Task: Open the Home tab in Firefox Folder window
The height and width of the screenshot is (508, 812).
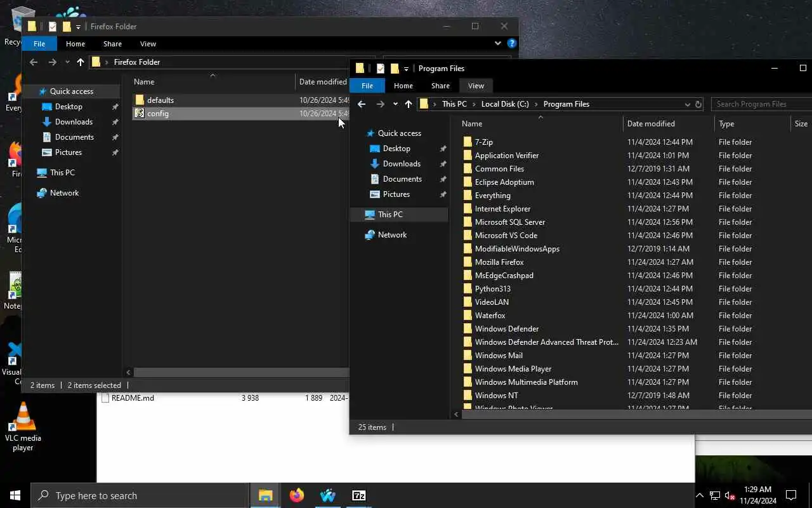Action: pyautogui.click(x=75, y=44)
